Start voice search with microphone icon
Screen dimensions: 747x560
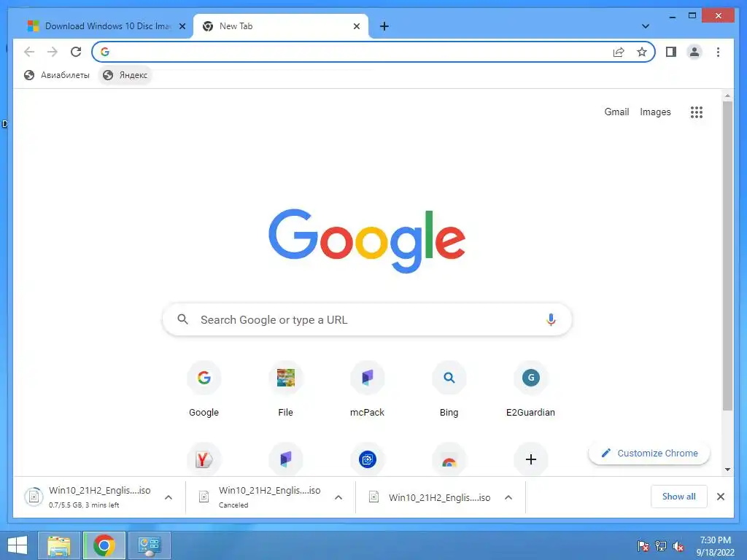pyautogui.click(x=551, y=319)
